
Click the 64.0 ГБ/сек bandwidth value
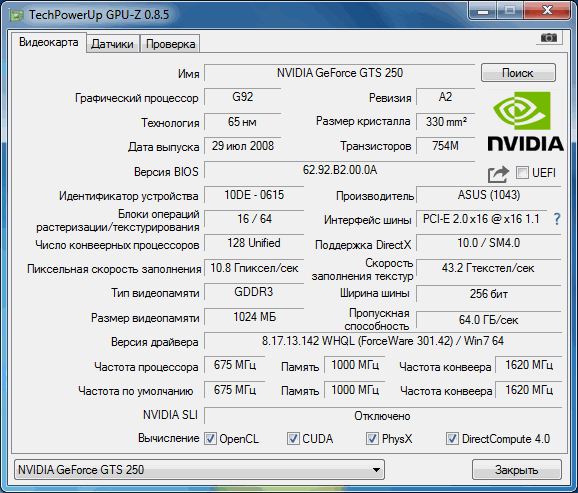pos(489,320)
